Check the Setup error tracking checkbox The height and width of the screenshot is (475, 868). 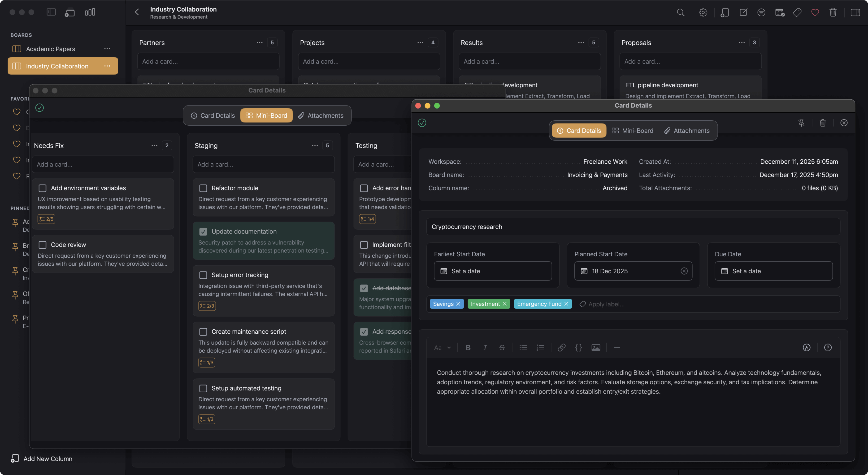tap(203, 275)
